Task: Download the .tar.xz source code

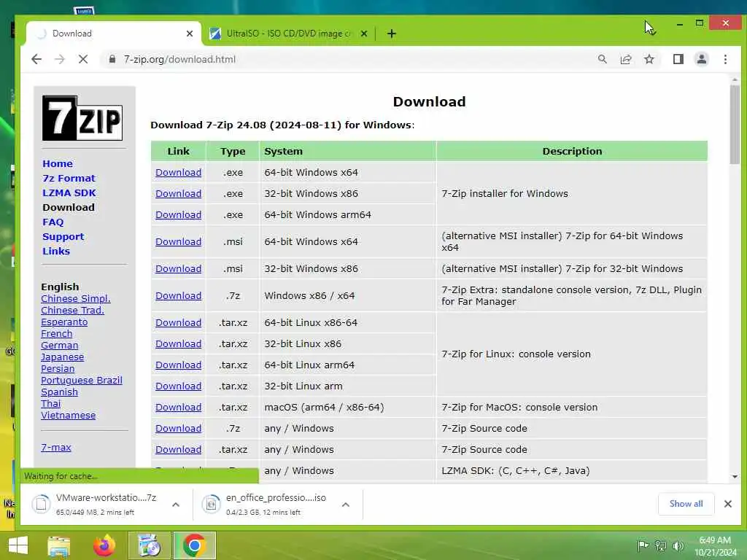Action: (x=178, y=449)
